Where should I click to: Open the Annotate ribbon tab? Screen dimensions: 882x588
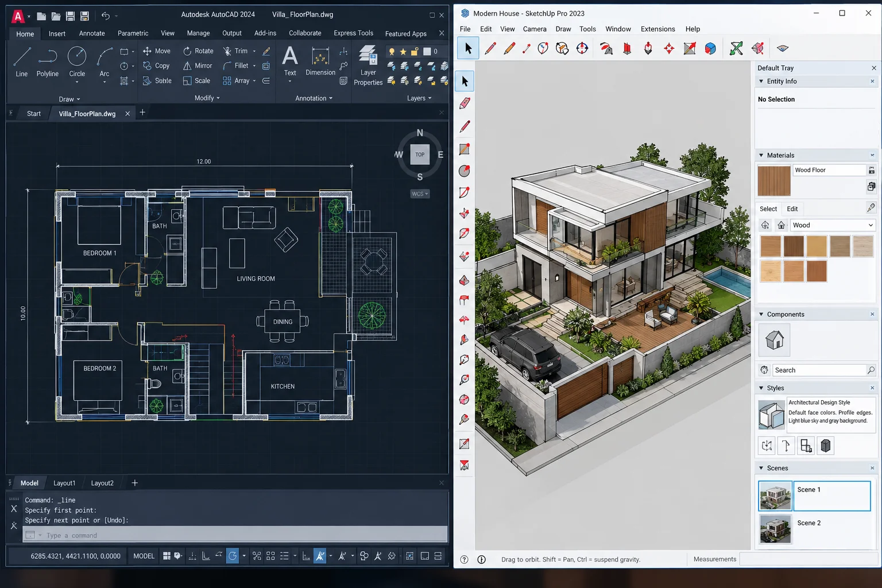[x=92, y=33]
